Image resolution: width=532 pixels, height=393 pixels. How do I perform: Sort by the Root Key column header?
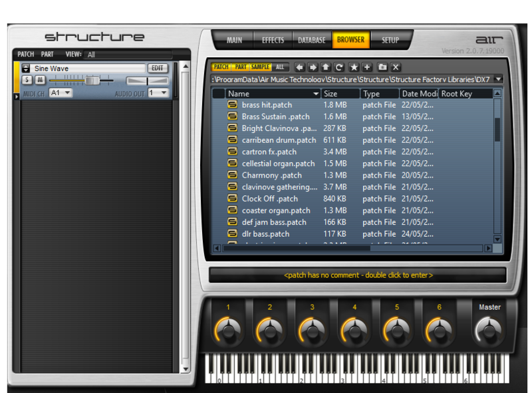(465, 94)
